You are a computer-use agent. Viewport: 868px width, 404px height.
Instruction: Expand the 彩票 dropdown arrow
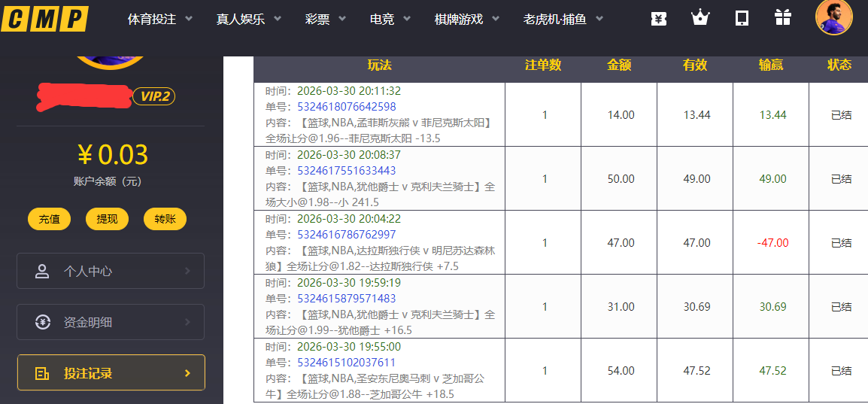[342, 19]
